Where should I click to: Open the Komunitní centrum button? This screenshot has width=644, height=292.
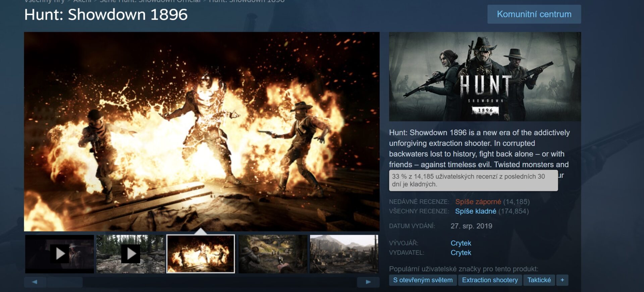pos(534,14)
